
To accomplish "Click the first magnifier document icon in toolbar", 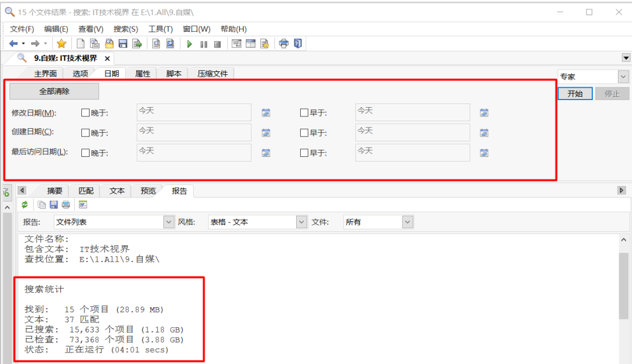I will [156, 43].
